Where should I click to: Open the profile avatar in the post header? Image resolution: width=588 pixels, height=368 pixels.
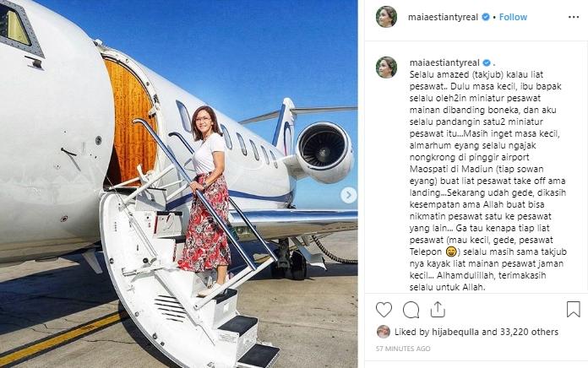click(386, 17)
